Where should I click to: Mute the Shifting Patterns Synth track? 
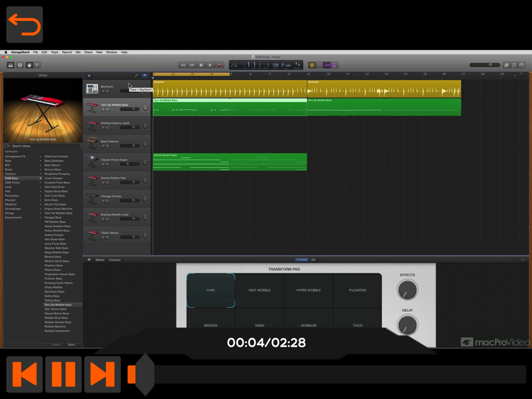103,128
